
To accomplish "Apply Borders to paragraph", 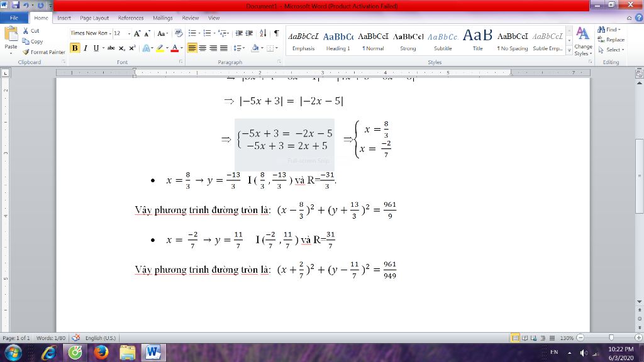I will tap(270, 48).
